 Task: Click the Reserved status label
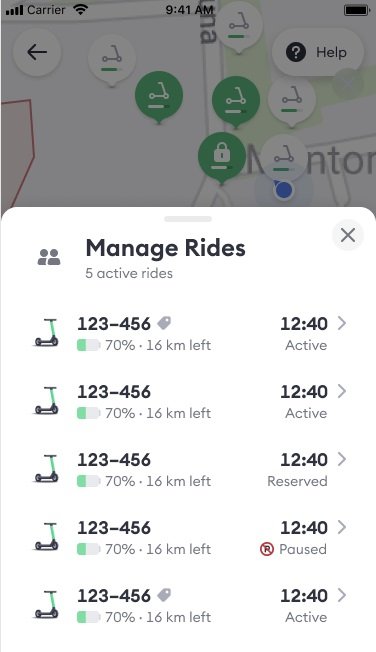pos(297,481)
